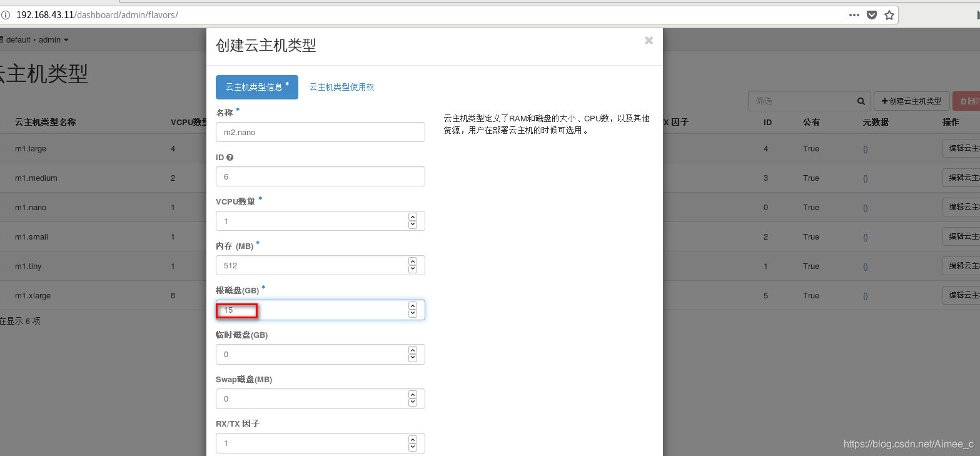Open metadata {} link for m1.xlarge

coord(866,296)
